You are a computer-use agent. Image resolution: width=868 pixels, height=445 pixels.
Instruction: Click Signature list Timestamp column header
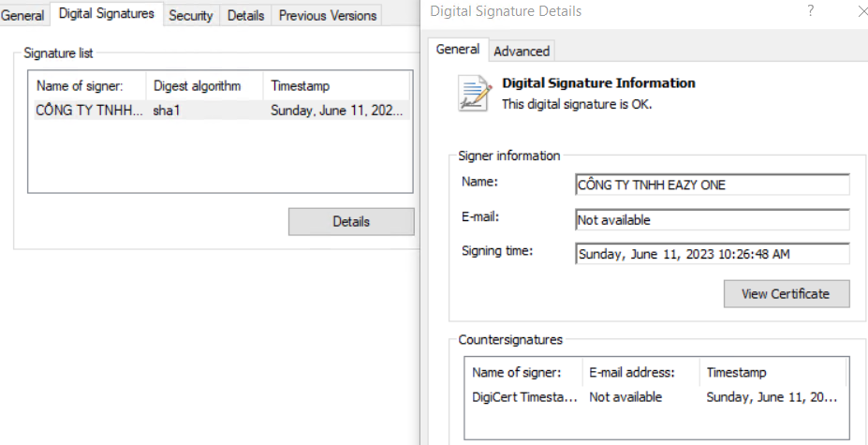[x=337, y=85]
